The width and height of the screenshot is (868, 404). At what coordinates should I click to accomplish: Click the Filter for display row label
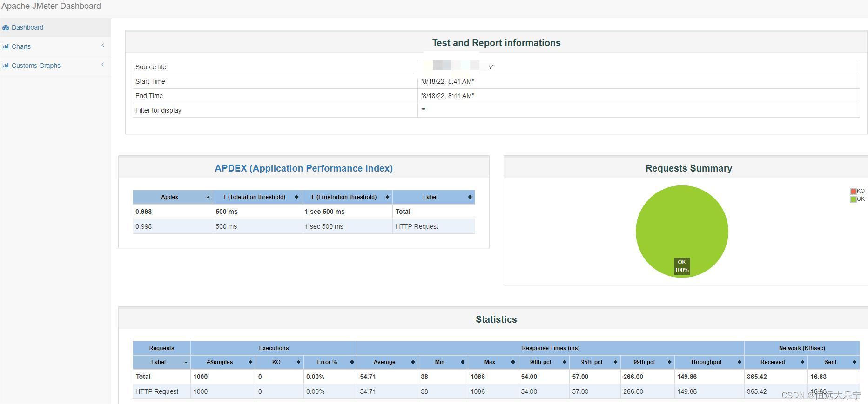point(158,110)
